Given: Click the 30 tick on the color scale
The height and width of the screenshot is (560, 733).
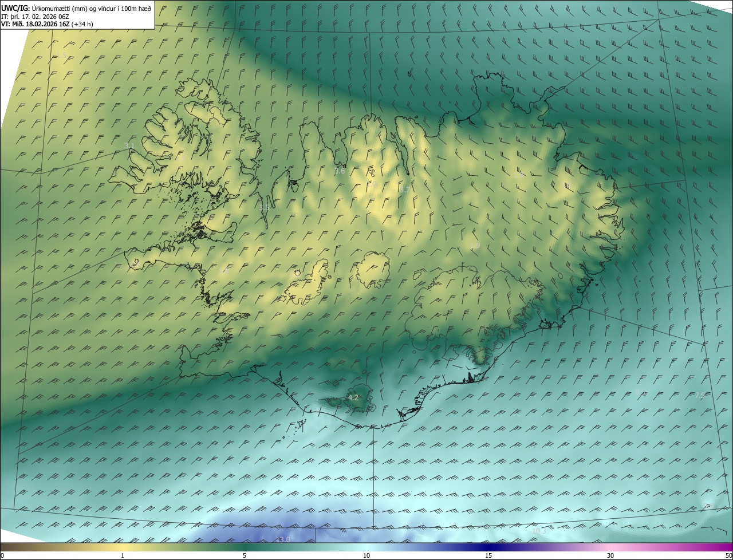Looking at the screenshot, I should click(610, 555).
